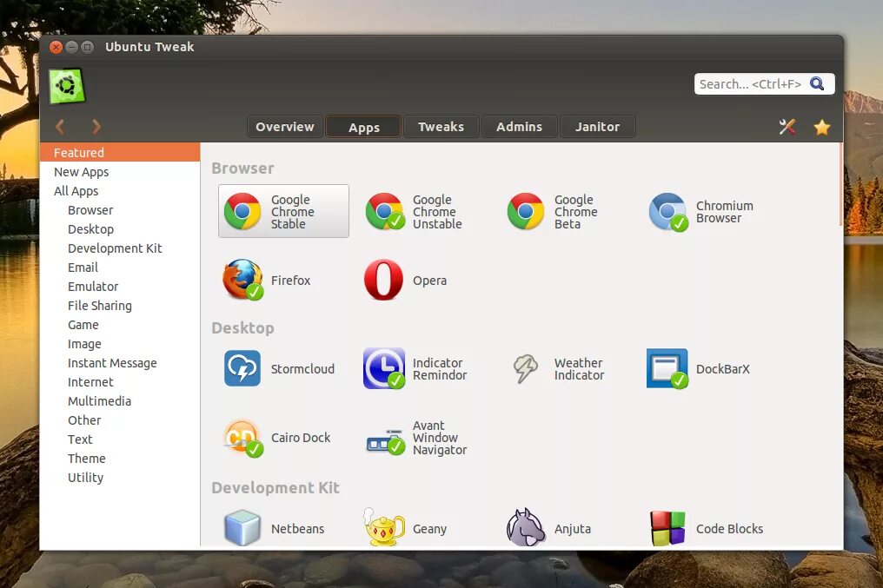Switch to the Apps tab

tap(364, 127)
